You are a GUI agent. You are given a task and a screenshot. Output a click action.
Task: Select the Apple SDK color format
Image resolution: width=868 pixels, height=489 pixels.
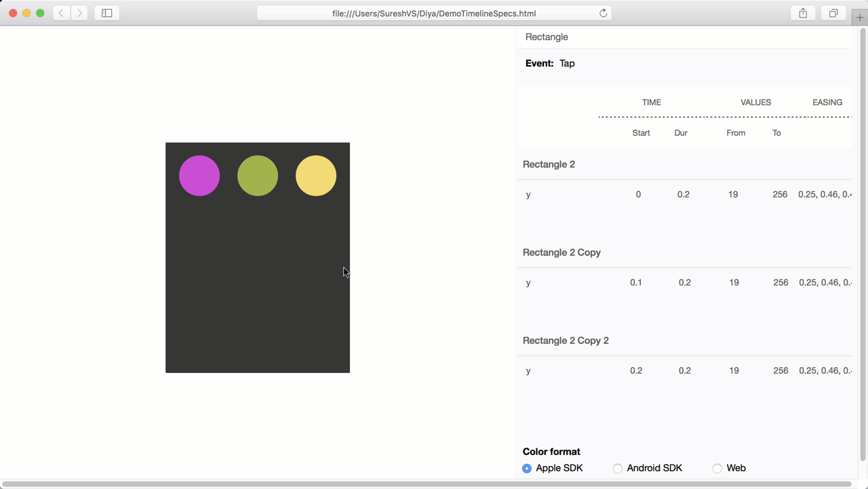(x=527, y=468)
